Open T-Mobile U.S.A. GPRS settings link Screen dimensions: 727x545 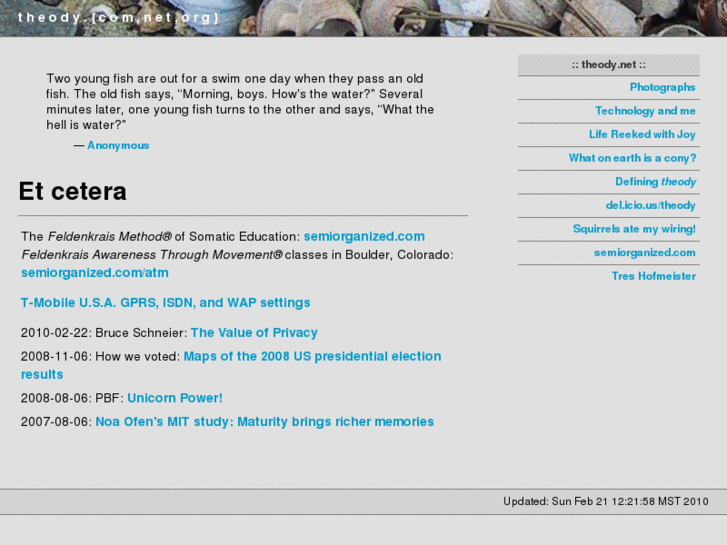tap(166, 302)
